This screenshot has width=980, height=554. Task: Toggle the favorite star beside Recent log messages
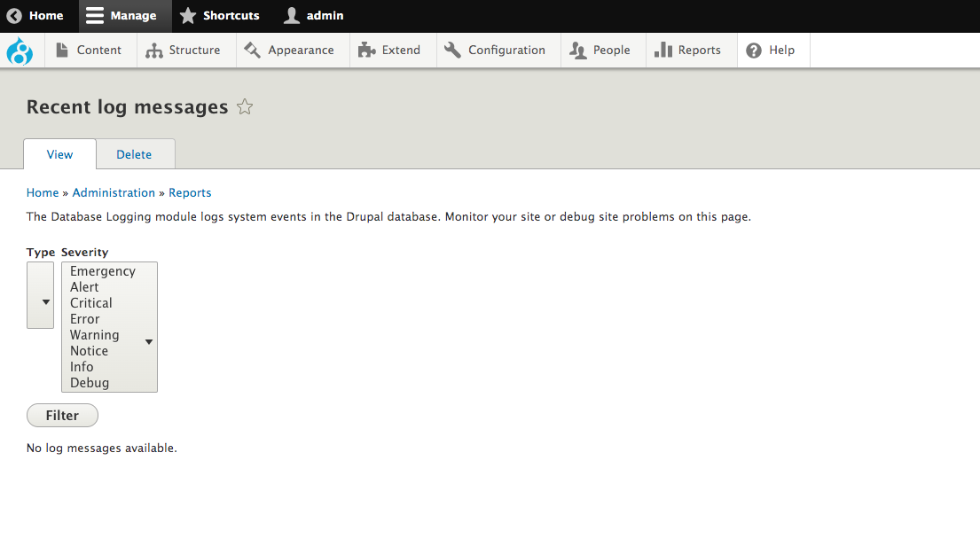tap(244, 106)
